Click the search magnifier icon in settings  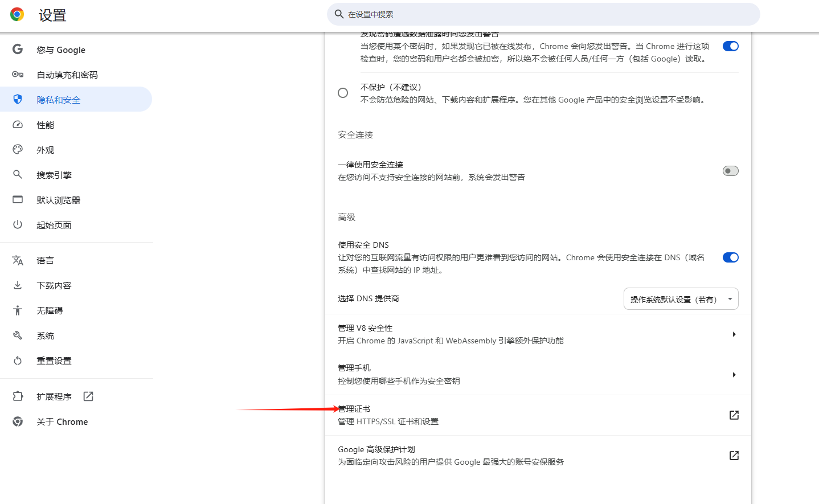(339, 14)
